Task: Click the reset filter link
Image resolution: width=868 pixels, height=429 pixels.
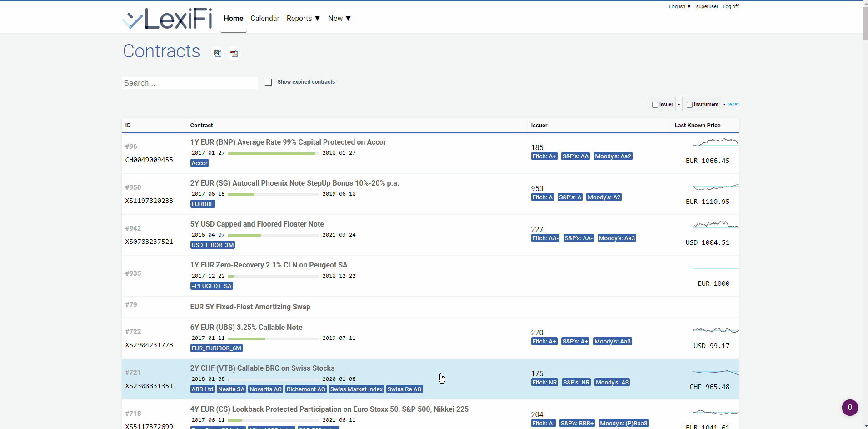Action: (x=733, y=105)
